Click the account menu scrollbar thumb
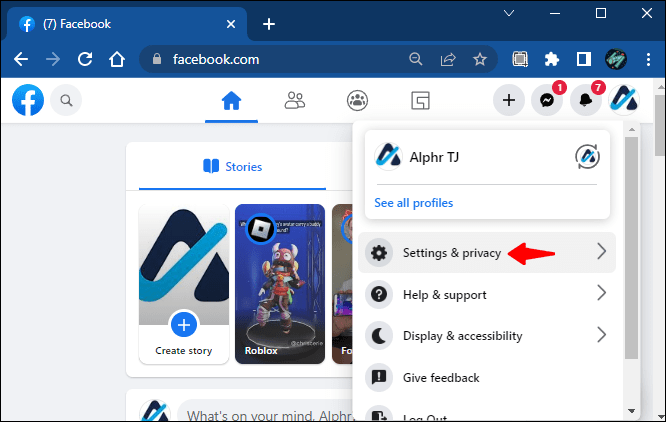 pyautogui.click(x=631, y=248)
